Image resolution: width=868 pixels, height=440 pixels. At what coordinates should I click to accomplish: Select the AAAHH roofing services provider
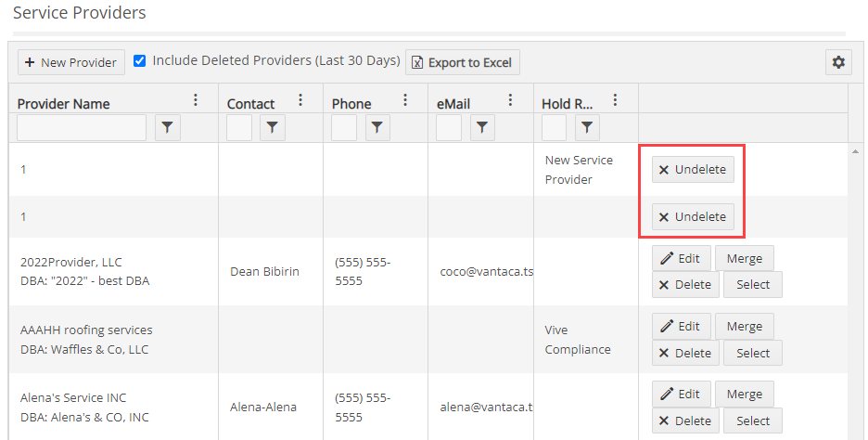[x=753, y=353]
